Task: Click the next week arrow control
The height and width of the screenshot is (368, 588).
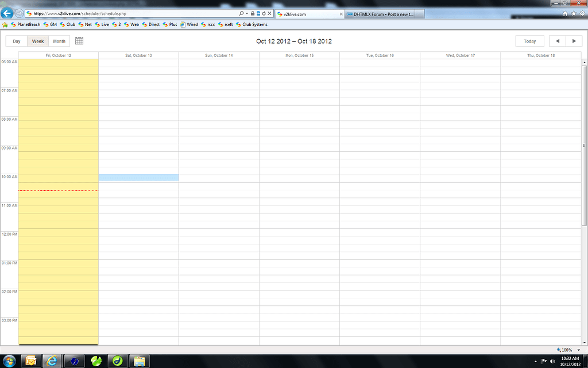Action: click(x=572, y=41)
